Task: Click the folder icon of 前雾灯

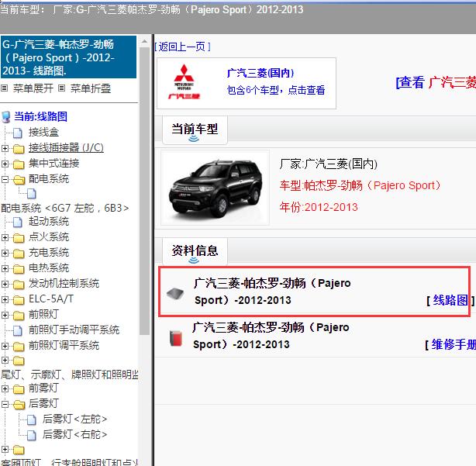Action: point(19,389)
